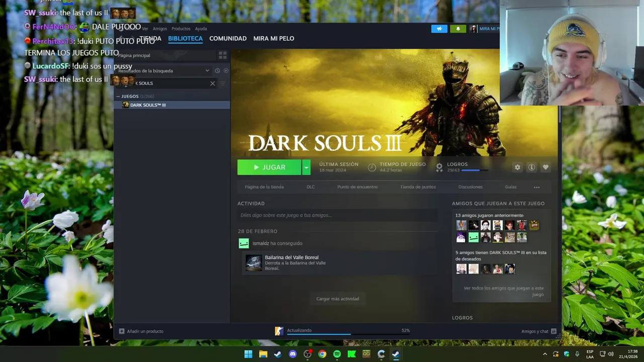Viewport: 644px width, 362px height.
Task: Open the three-dots more links menu
Action: (x=536, y=187)
